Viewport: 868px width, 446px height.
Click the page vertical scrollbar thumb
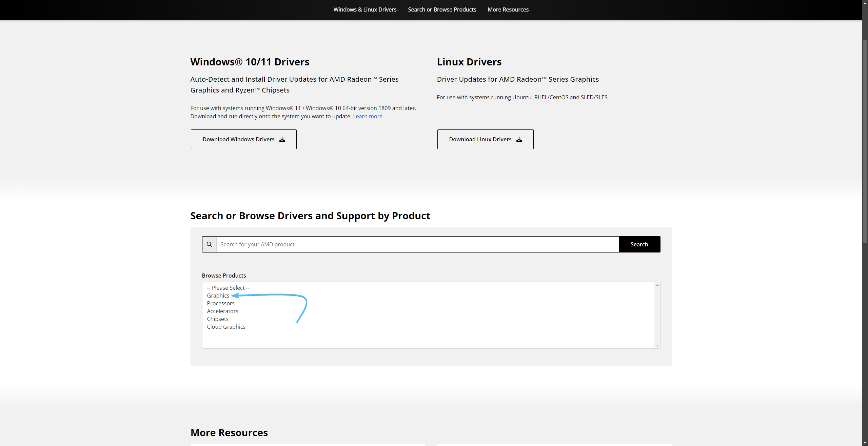click(865, 141)
